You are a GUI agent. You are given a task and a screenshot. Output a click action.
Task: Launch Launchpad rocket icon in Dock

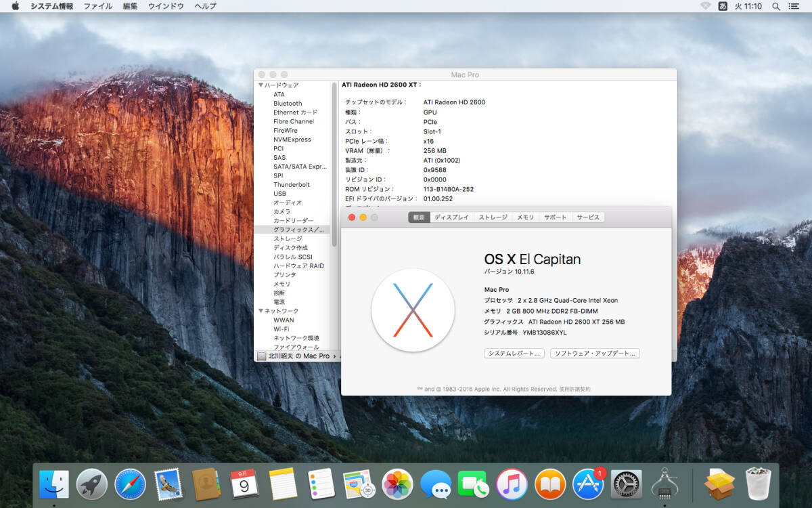(x=92, y=484)
